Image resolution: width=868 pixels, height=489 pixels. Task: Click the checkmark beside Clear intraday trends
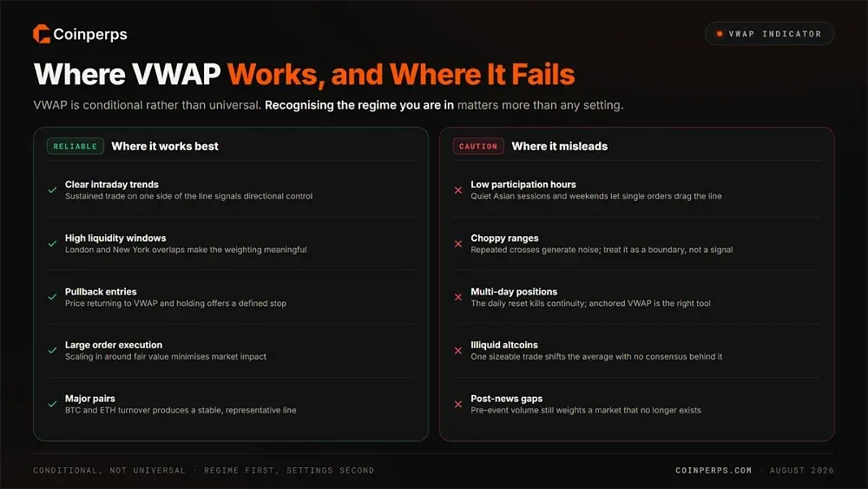(53, 190)
